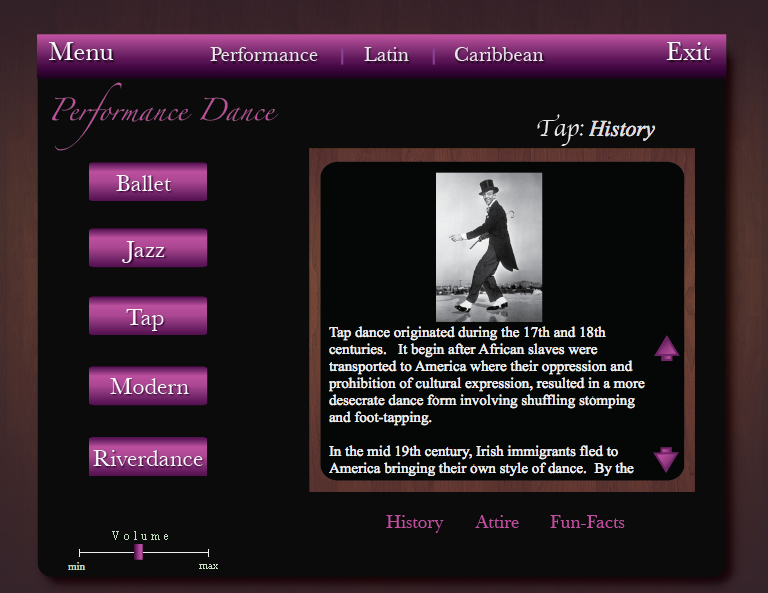
Task: Click the 'Tap: History' heading
Action: click(x=596, y=129)
